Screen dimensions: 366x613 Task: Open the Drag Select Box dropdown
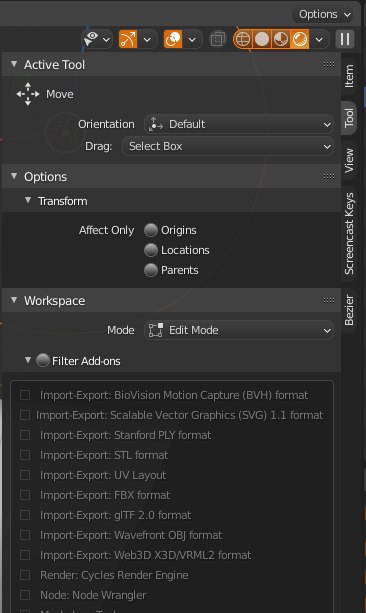click(x=228, y=146)
